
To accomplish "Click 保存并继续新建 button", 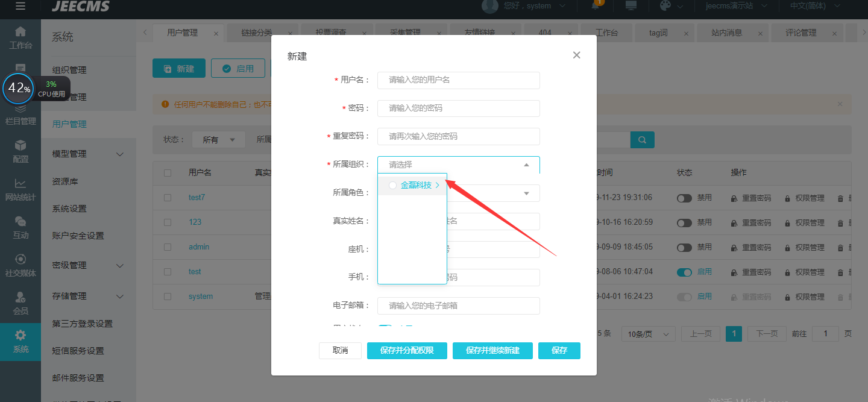I will coord(492,351).
